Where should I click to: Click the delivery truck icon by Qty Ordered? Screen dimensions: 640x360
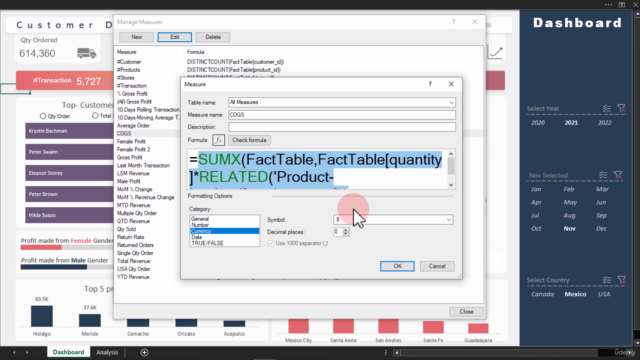pyautogui.click(x=87, y=53)
